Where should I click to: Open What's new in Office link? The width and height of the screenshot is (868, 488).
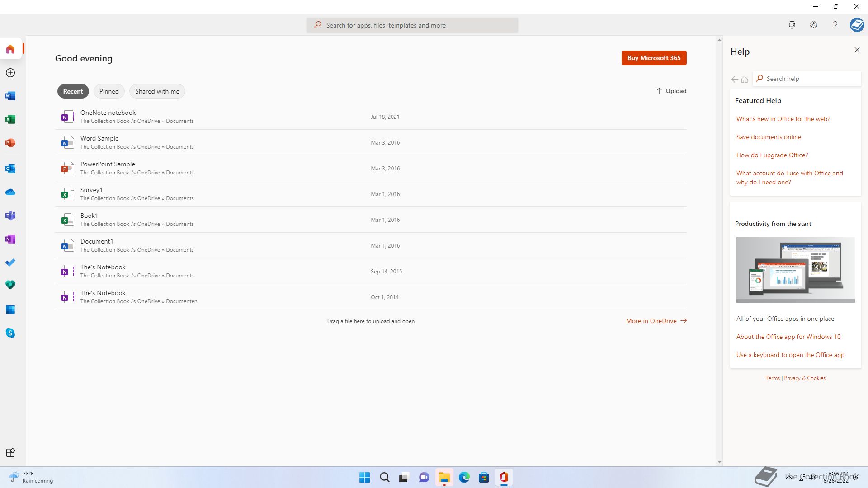[x=783, y=119]
